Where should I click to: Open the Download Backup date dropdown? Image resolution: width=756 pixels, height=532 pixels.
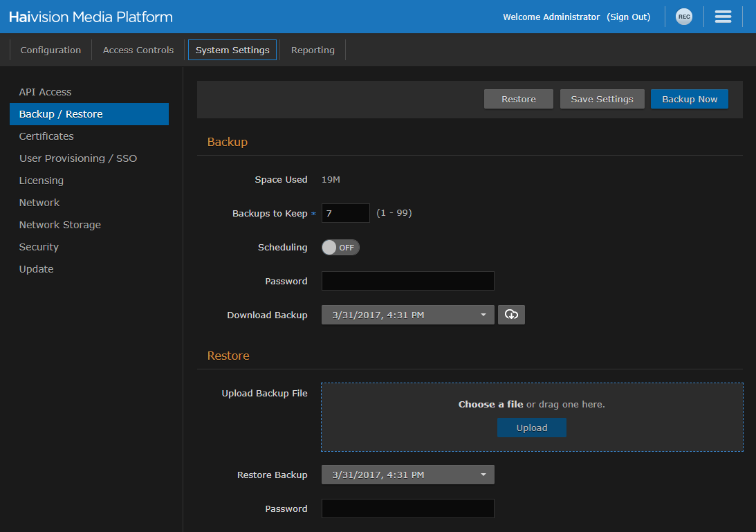click(407, 314)
